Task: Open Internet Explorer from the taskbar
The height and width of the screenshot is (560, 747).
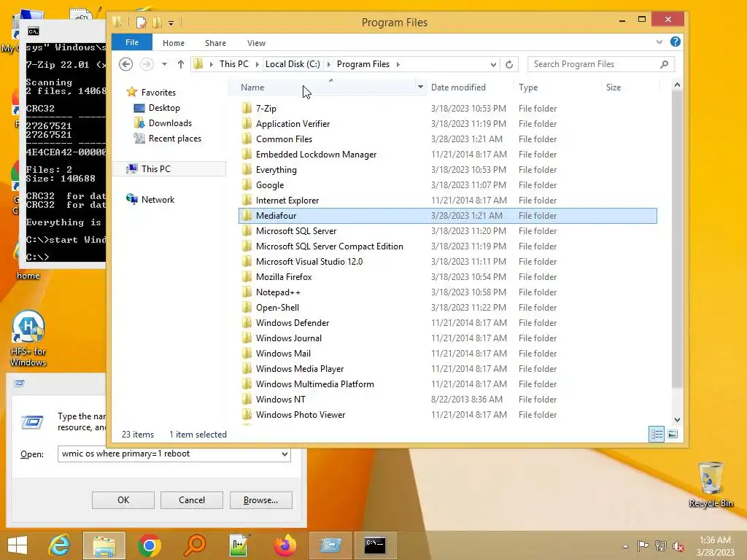Action: (59, 545)
